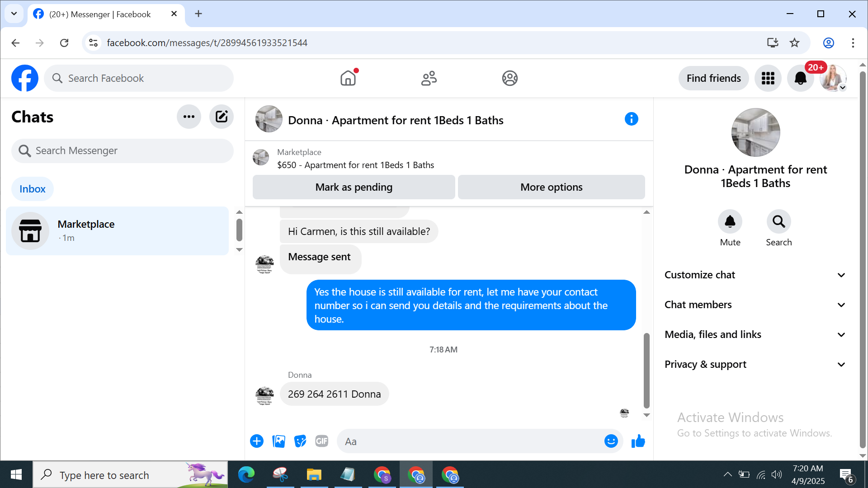Expand Media, files and links section

pos(755,334)
